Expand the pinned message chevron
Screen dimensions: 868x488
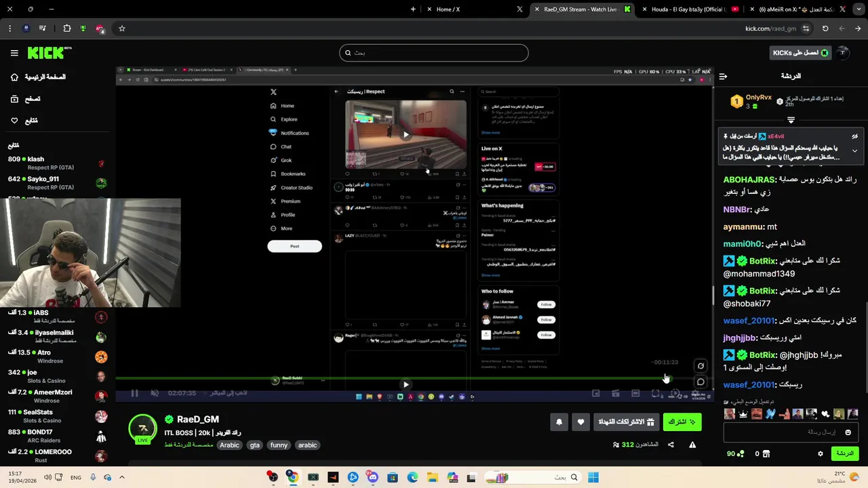click(854, 151)
